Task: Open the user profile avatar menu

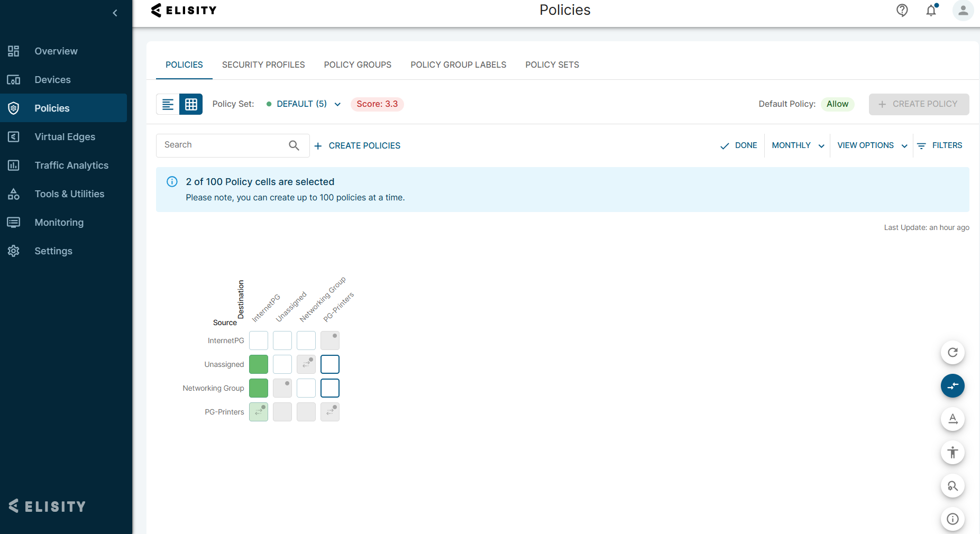Action: point(963,10)
